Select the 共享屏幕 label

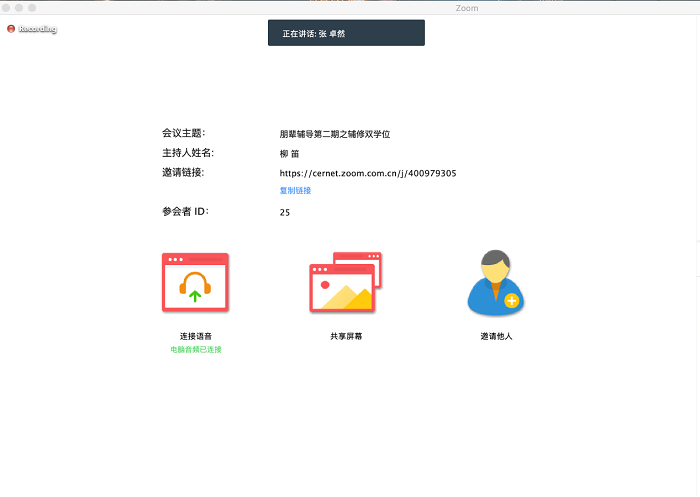346,336
